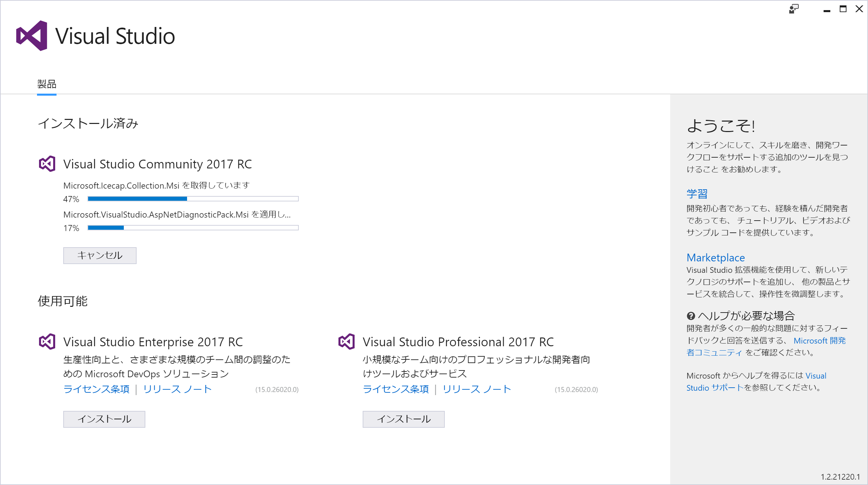Image resolution: width=868 pixels, height=485 pixels.
Task: Click the large Visual Studio logo
Action: click(x=32, y=36)
